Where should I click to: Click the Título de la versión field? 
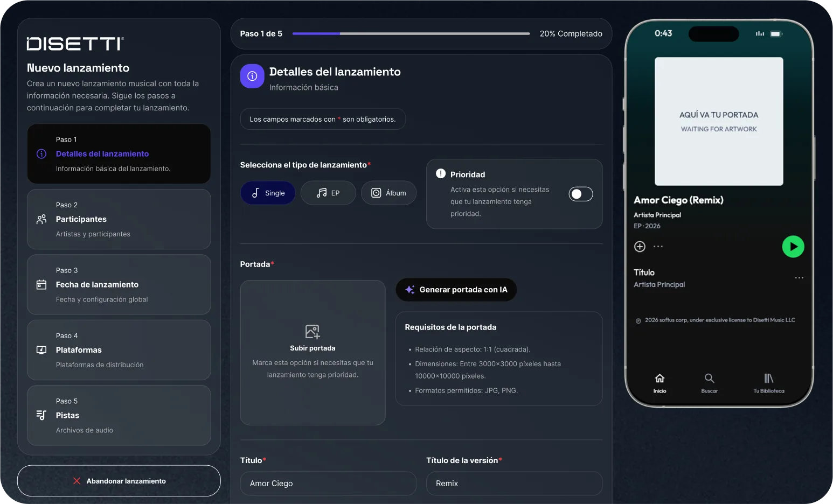point(515,484)
